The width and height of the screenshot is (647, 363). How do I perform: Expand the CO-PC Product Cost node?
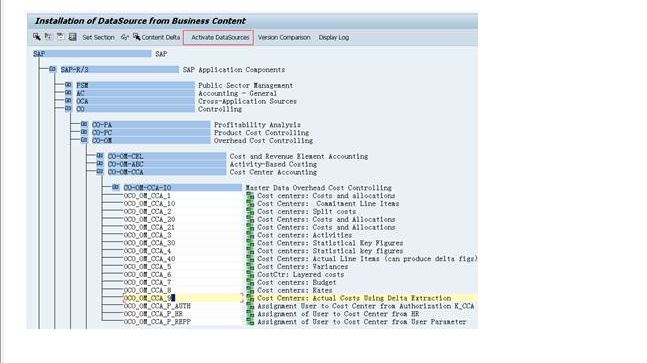[84, 132]
